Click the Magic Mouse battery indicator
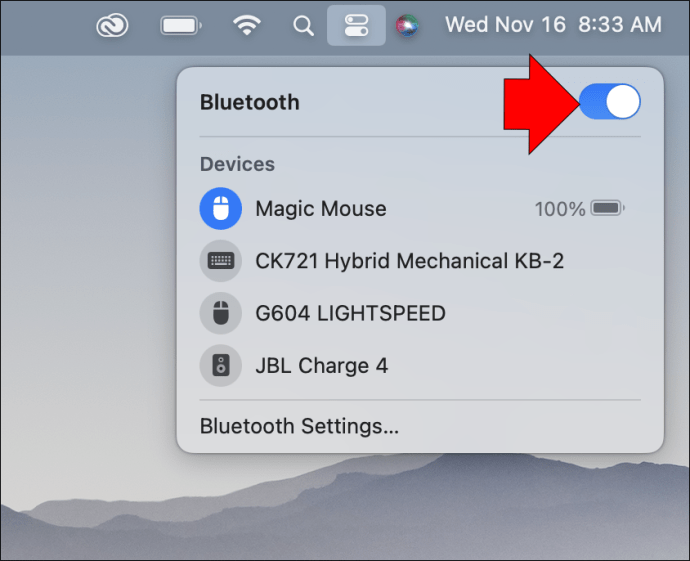 [x=607, y=209]
